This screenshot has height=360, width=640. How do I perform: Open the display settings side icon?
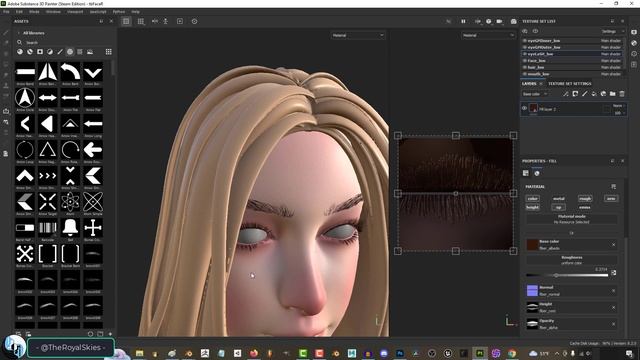[x=634, y=32]
